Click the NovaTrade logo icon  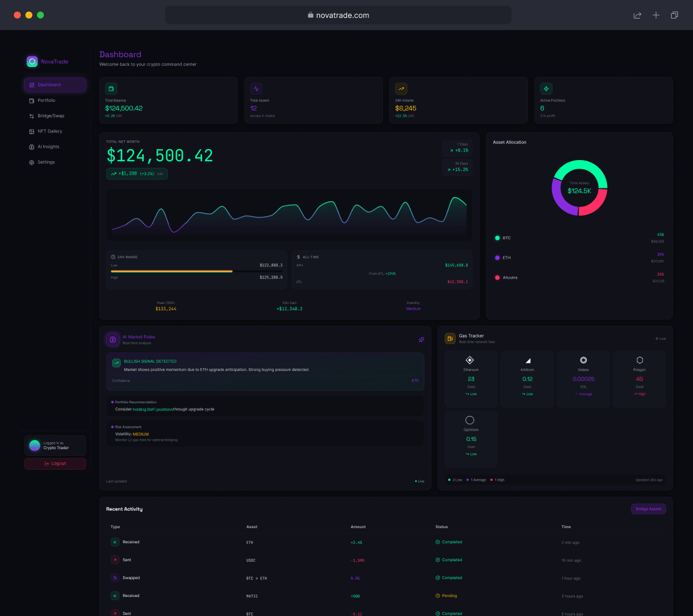32,61
